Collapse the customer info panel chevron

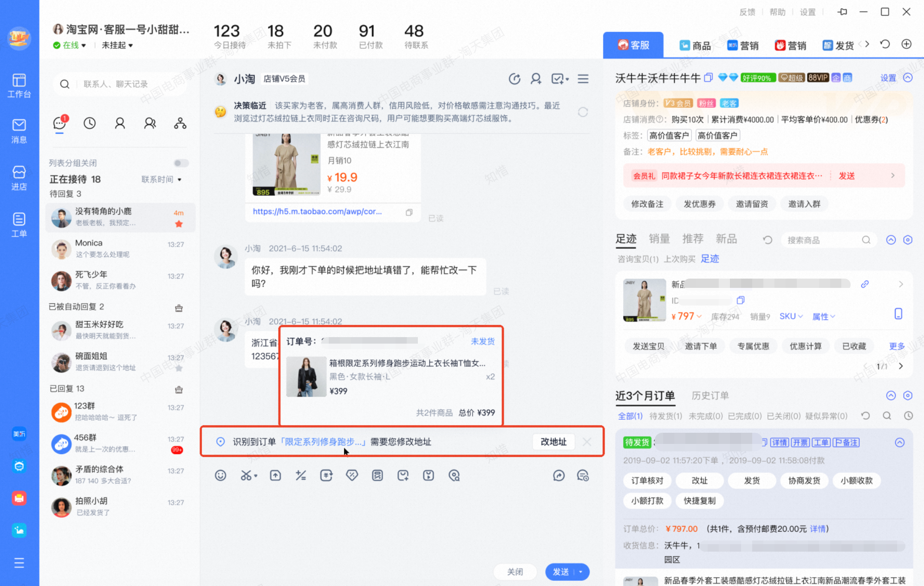(x=908, y=78)
